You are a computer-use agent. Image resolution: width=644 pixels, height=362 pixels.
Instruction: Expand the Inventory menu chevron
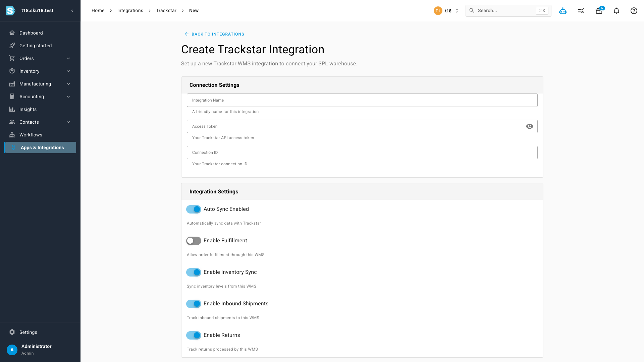point(68,71)
